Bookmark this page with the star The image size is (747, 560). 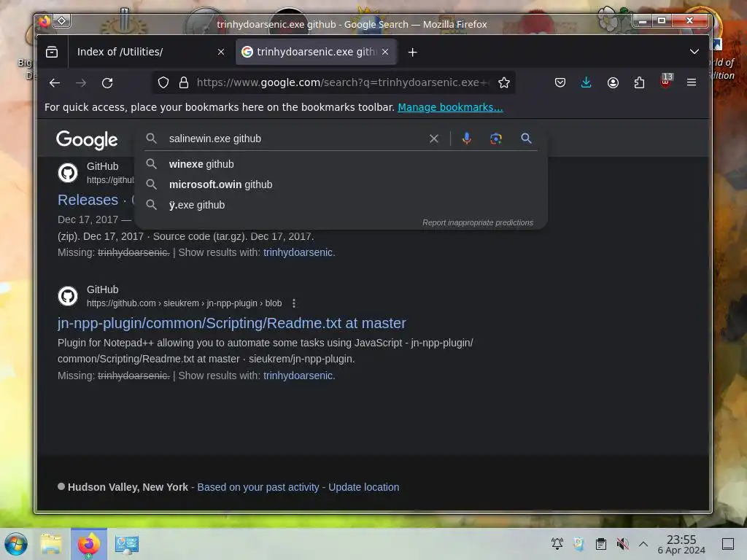click(504, 83)
